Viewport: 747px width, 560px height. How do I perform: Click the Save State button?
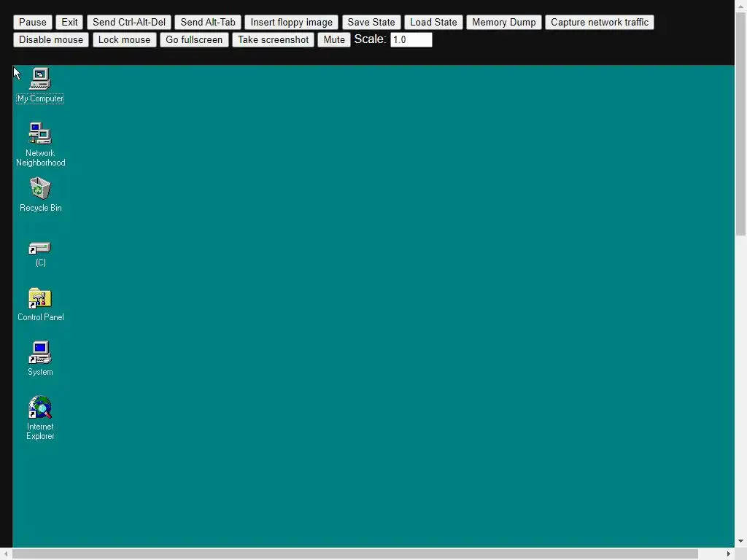point(371,23)
